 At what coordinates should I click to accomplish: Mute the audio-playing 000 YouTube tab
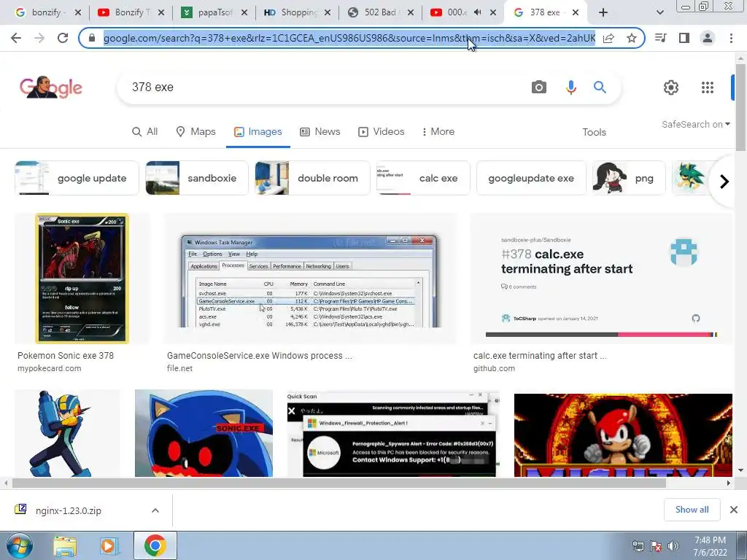pos(477,12)
